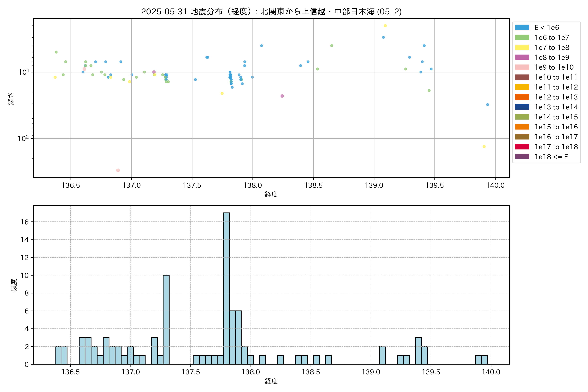This screenshot has height=392, width=588.
Task: Click the red '1e17 to 1e18' legend swatch
Action: coord(522,147)
